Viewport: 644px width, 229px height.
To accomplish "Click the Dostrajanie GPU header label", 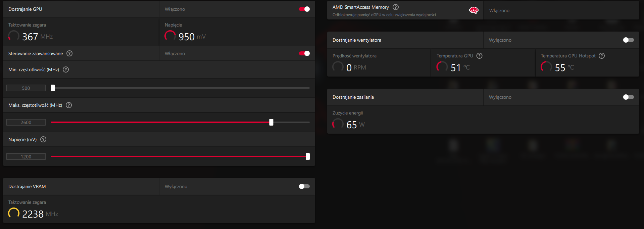I will 25,9.
